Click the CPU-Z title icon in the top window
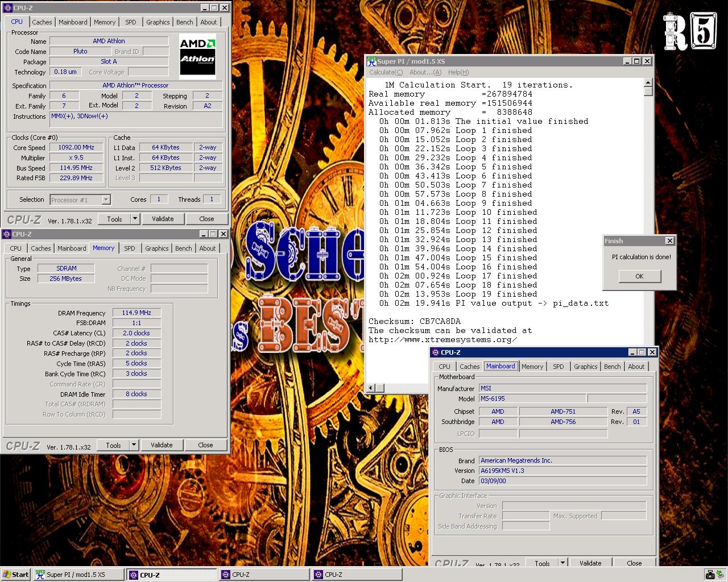728x582 pixels. pos(7,8)
